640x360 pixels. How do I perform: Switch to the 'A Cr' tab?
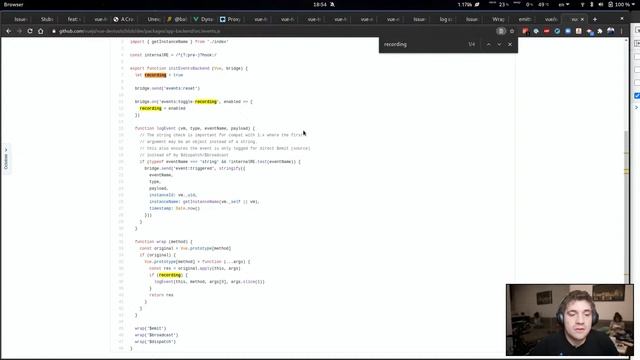point(124,19)
